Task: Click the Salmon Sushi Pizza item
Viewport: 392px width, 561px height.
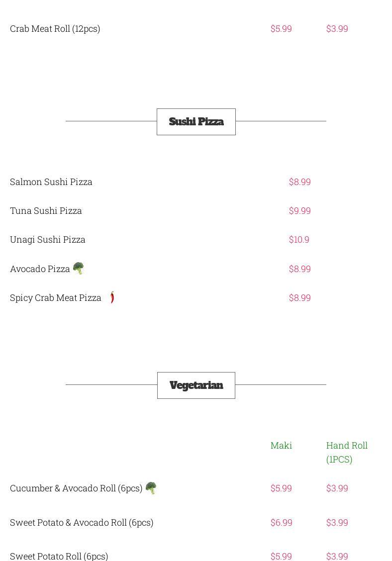Action: point(51,182)
